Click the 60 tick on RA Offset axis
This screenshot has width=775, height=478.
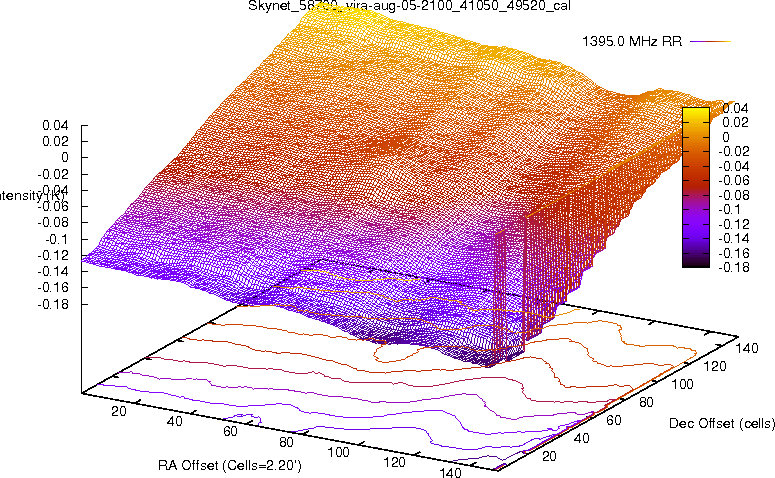pyautogui.click(x=230, y=432)
